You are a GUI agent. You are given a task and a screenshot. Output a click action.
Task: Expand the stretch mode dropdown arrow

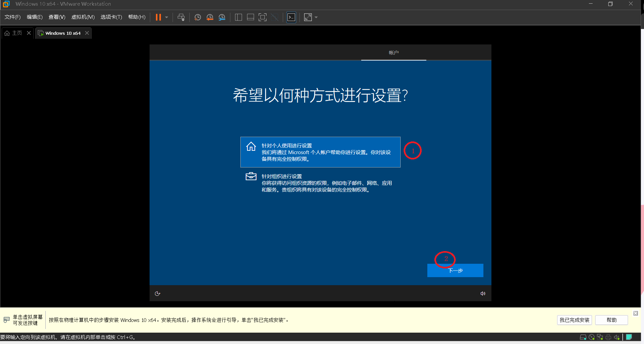[x=316, y=17]
